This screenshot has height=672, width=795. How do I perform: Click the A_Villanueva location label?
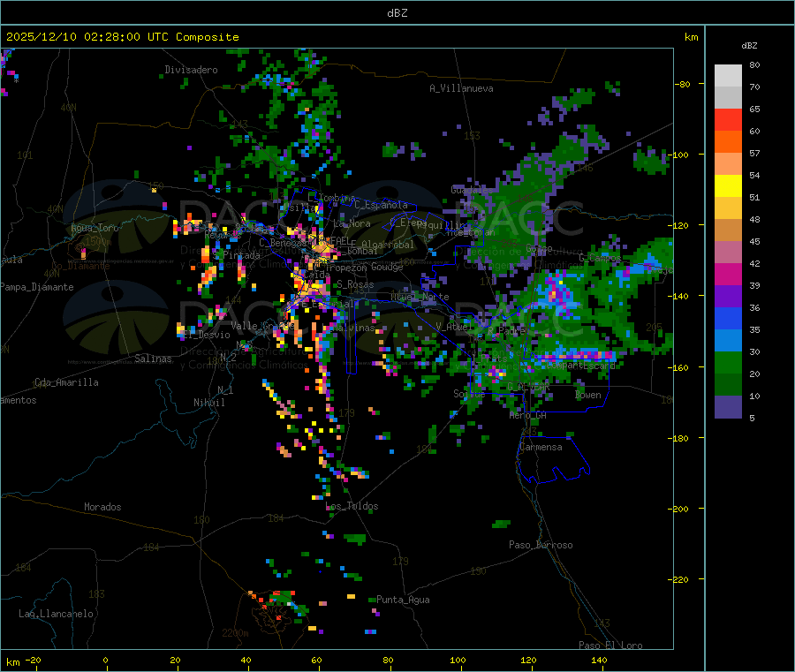click(461, 88)
